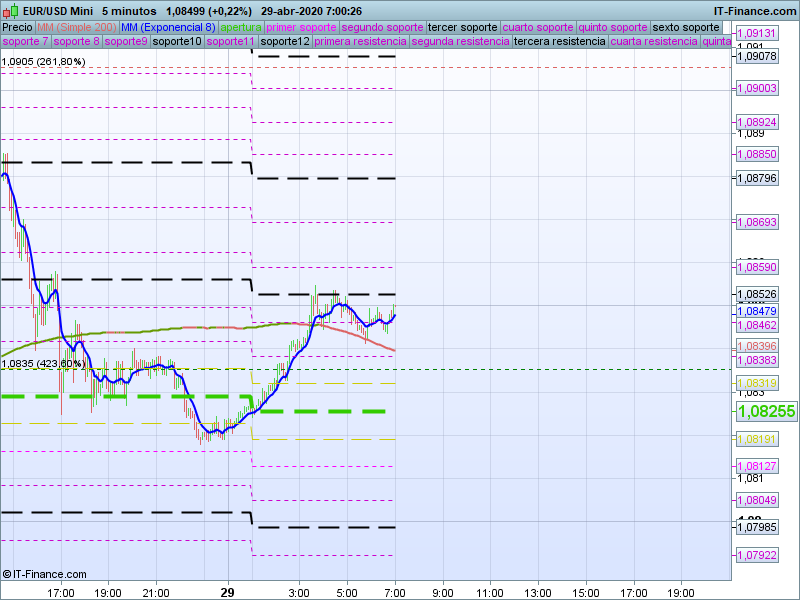Click the blue 1,08479 price label
Viewport: 800px width, 600px height.
[x=756, y=311]
